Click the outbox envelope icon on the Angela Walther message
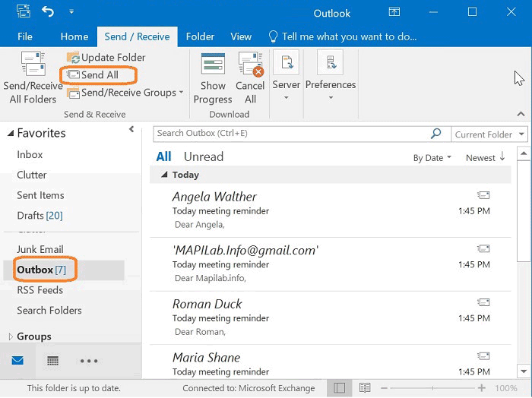Screen dimensions: 532x398 [483, 195]
